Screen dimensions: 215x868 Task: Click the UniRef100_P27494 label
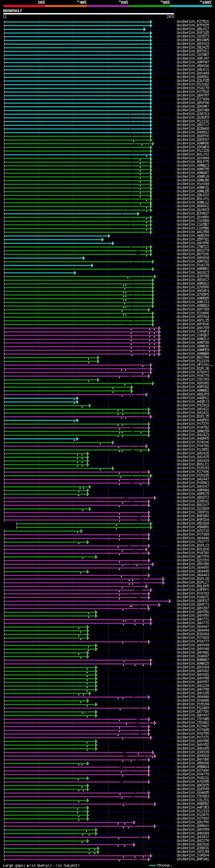pos(193,99)
